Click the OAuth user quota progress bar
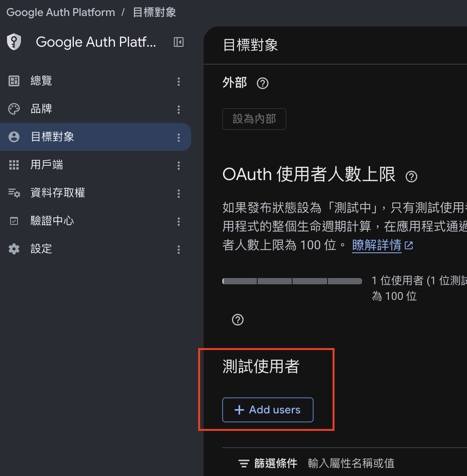The height and width of the screenshot is (476, 467). point(292,281)
